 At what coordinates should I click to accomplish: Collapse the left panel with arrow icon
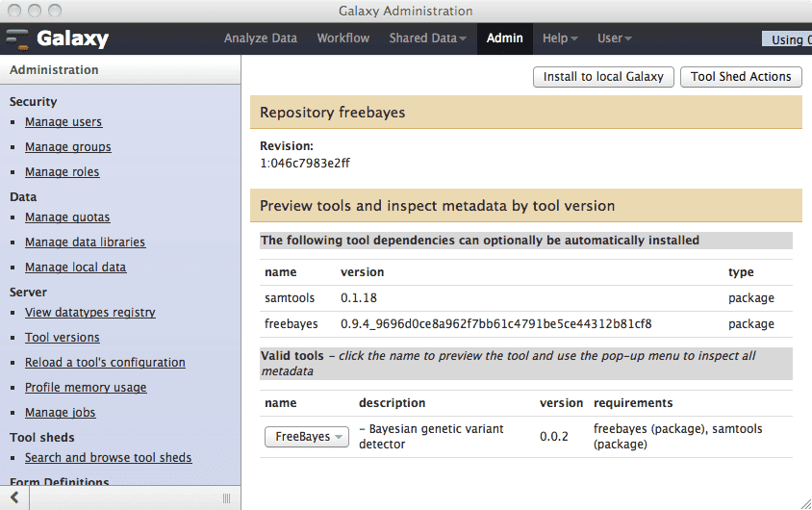click(x=14, y=497)
